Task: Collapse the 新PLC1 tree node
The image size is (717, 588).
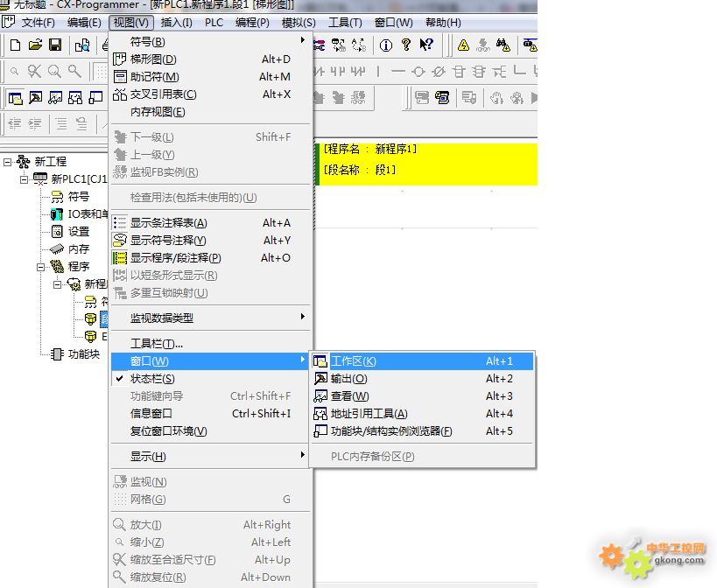Action: pyautogui.click(x=24, y=179)
